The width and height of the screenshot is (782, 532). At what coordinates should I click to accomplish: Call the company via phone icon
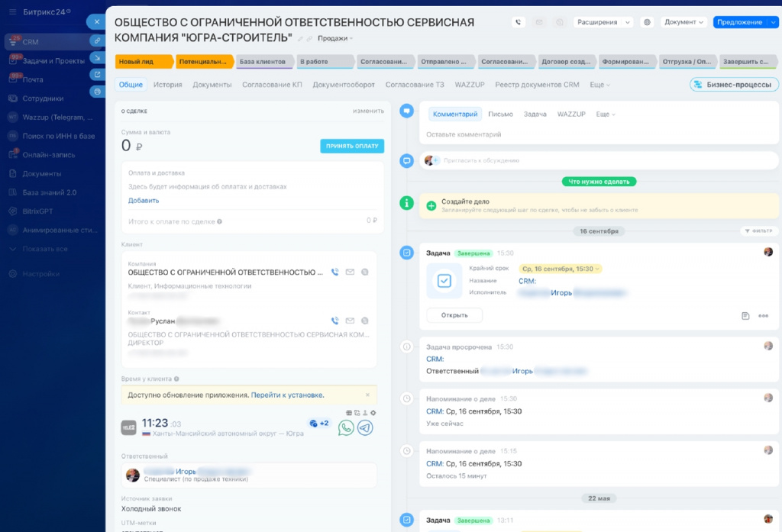334,272
